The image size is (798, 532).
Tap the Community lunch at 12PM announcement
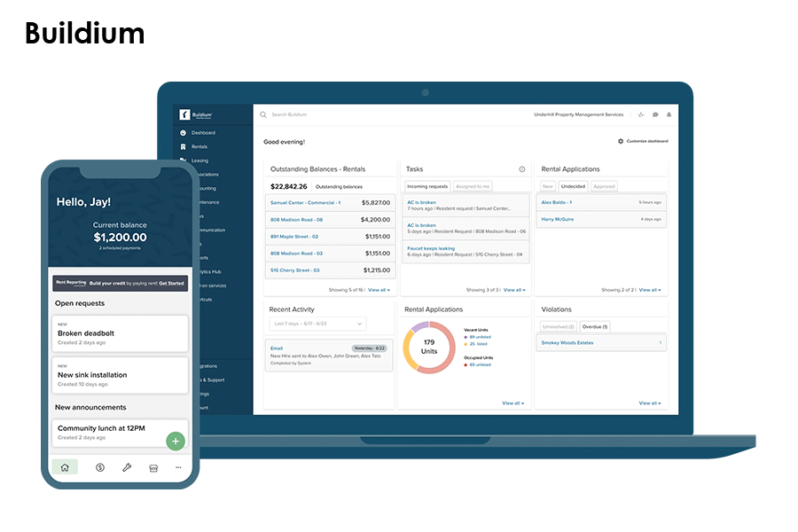pyautogui.click(x=120, y=433)
